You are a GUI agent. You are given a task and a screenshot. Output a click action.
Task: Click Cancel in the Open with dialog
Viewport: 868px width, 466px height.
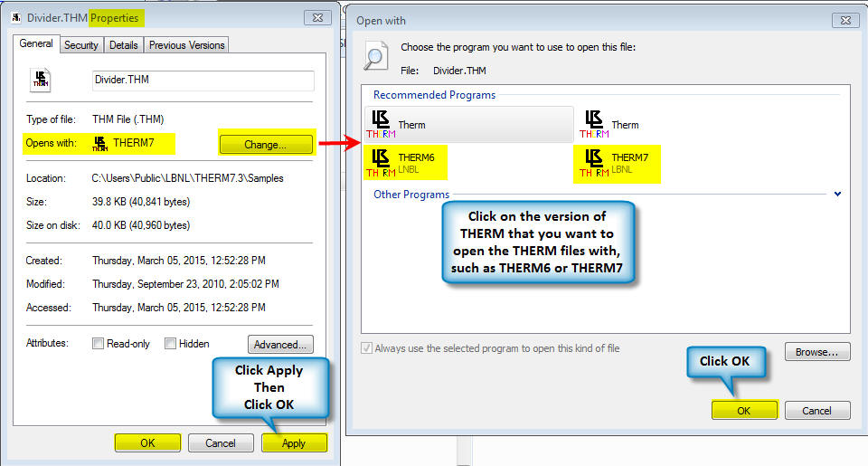[x=817, y=410]
